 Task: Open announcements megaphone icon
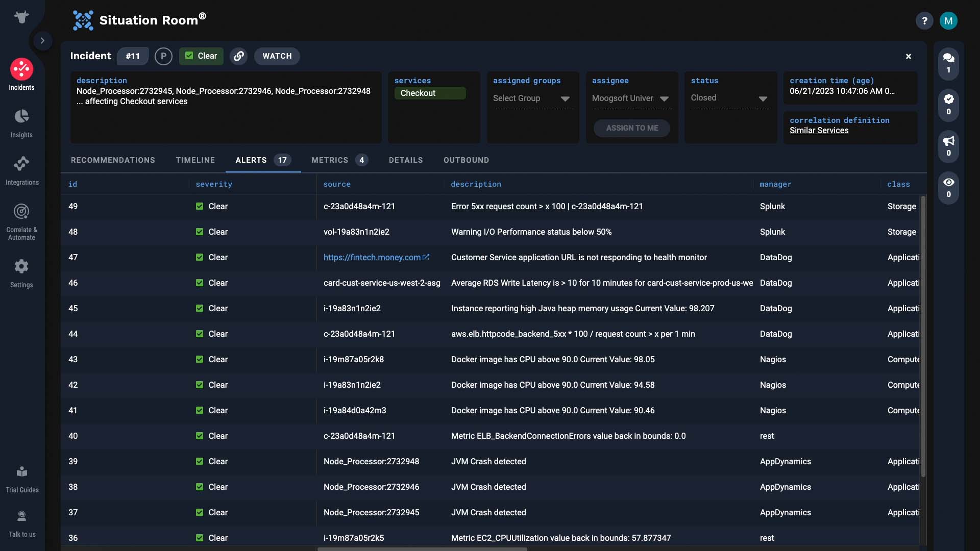pyautogui.click(x=949, y=146)
